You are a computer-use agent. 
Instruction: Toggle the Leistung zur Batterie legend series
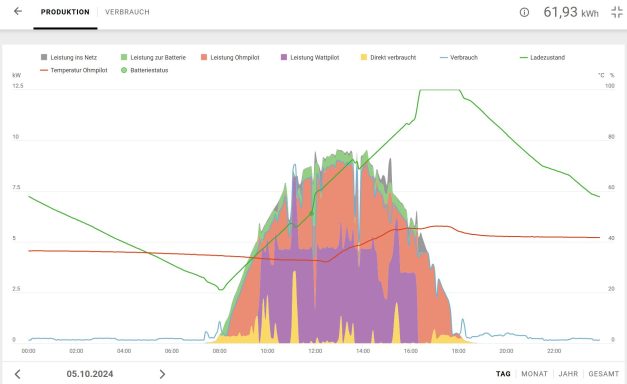click(x=153, y=57)
